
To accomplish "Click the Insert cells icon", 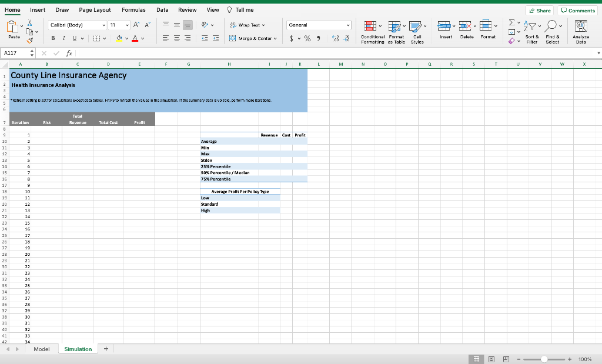I will (444, 26).
